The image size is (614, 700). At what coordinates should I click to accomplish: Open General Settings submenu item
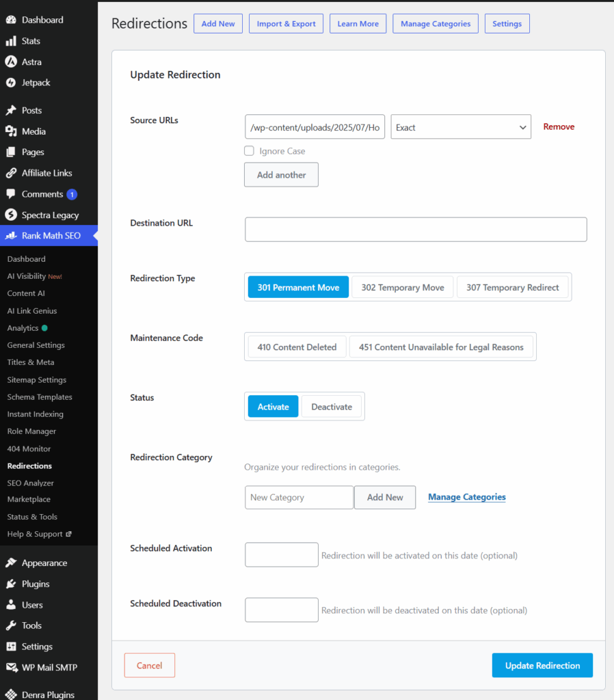(36, 345)
